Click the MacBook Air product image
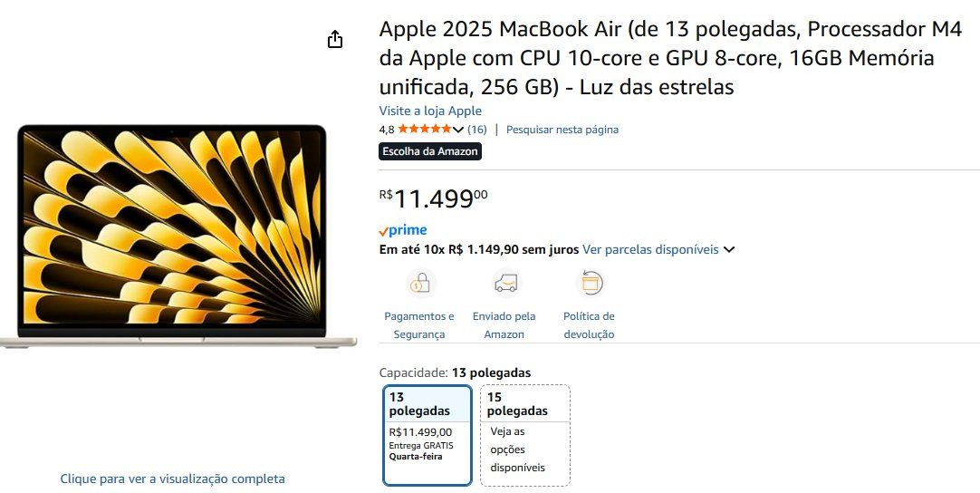 178,236
